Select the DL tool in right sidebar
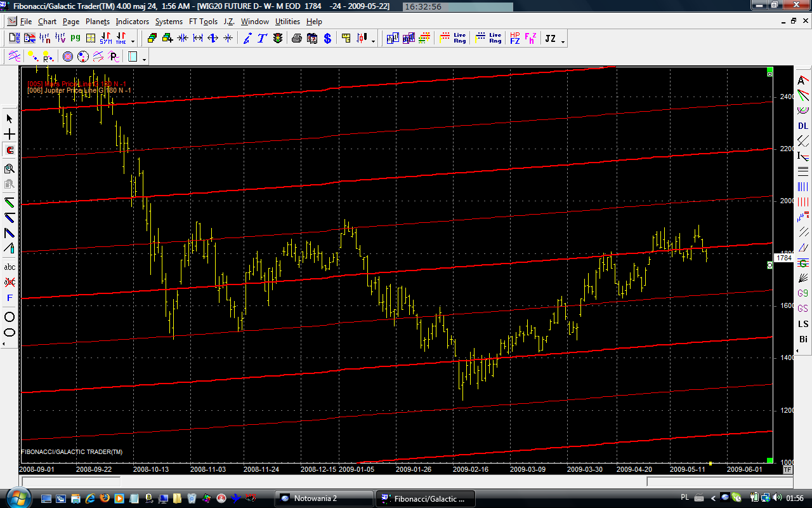 point(803,126)
